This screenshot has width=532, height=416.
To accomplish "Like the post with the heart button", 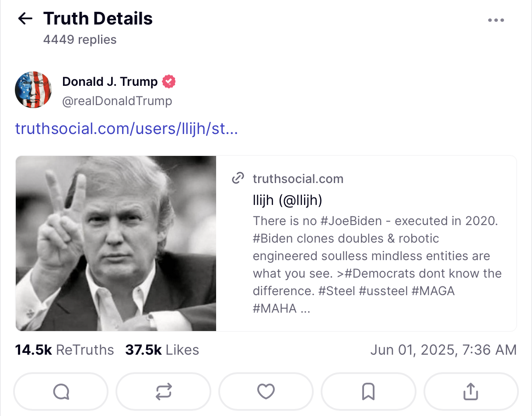I will click(266, 391).
